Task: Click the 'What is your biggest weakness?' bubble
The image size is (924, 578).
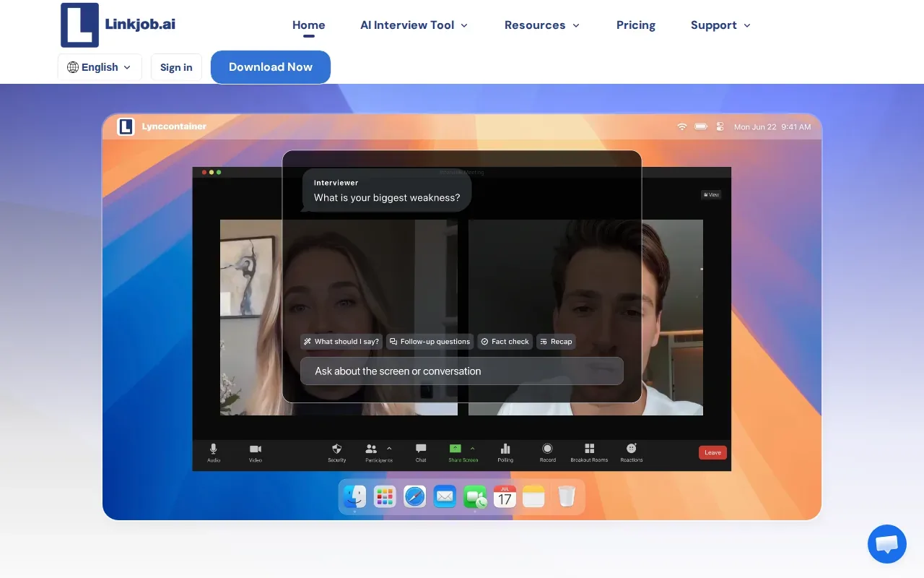Action: coord(386,191)
